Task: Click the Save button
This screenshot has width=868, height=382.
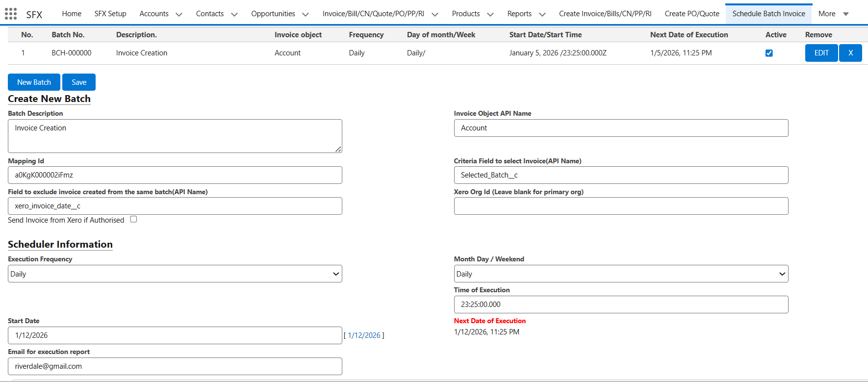Action: tap(79, 82)
